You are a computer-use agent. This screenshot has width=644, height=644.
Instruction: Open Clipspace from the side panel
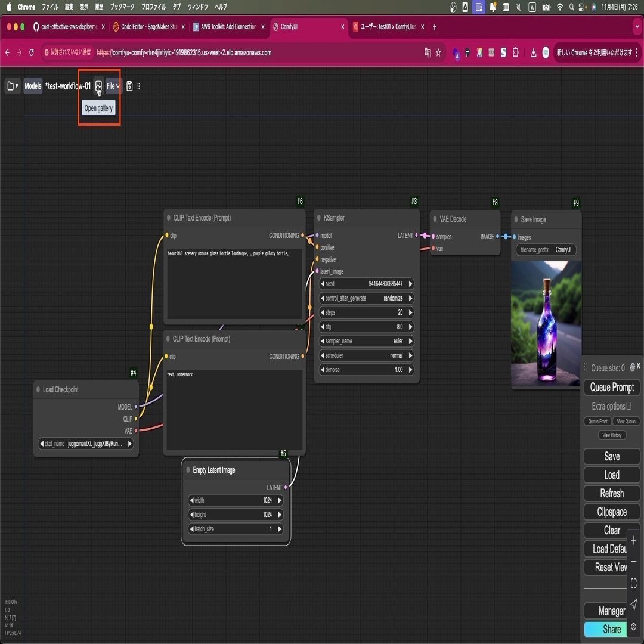(612, 512)
